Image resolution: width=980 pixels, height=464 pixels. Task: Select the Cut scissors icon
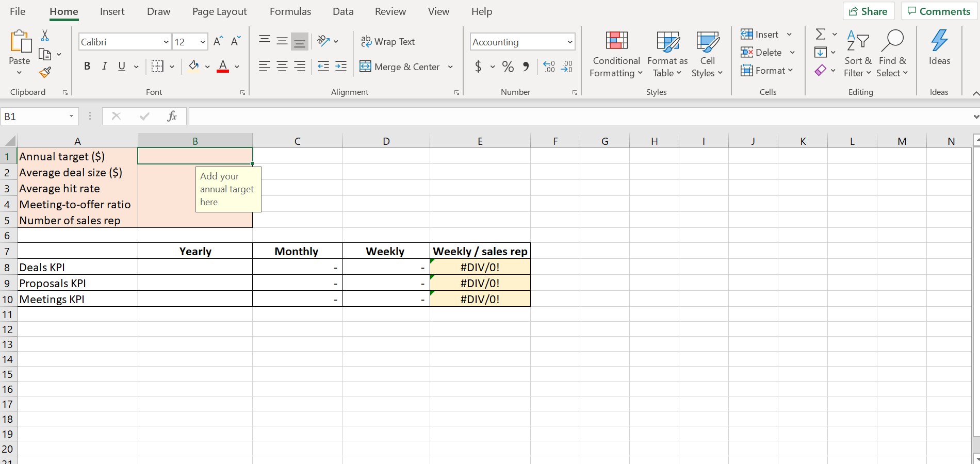[x=44, y=35]
